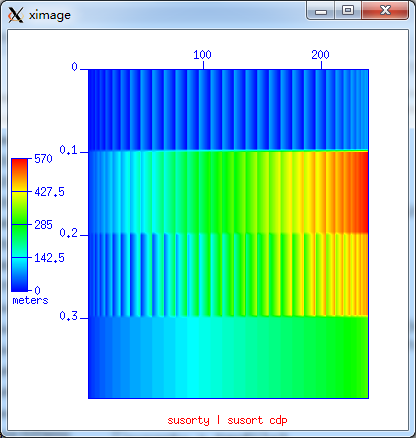Click the vertical axis label 0.2
Image resolution: width=416 pixels, height=438 pixels.
[68, 233]
